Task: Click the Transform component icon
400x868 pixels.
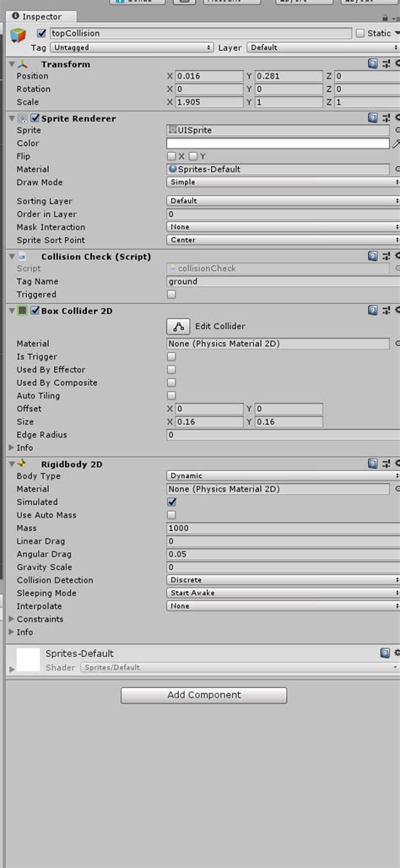Action: pos(23,65)
